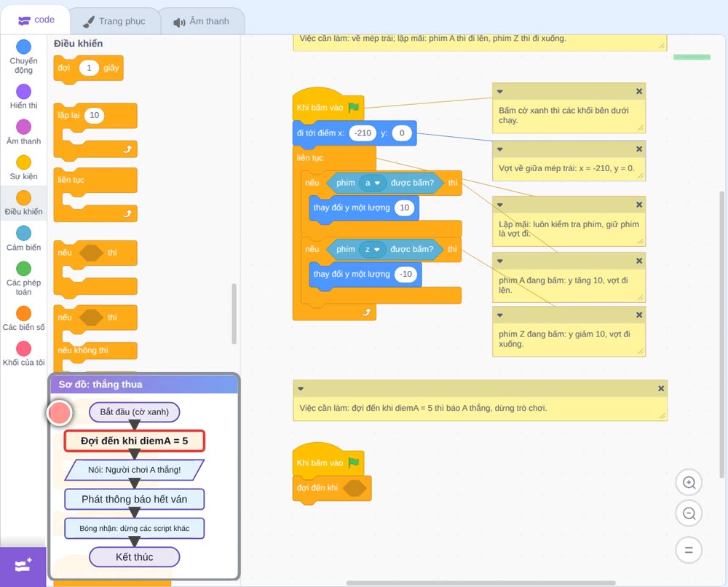
Task: Collapse the 'Việc cần làm: đợi đến khi' comment
Action: coord(301,389)
